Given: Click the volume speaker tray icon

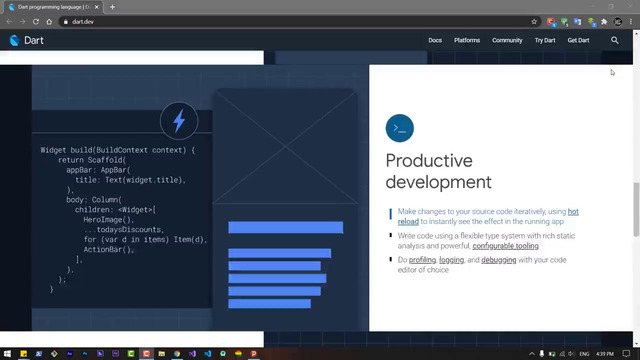Looking at the screenshot, I should (571, 353).
